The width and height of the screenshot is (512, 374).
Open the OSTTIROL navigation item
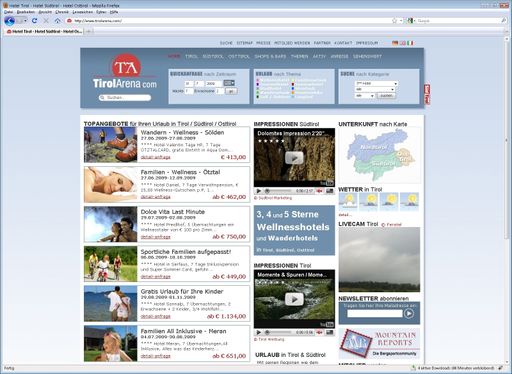coord(239,56)
